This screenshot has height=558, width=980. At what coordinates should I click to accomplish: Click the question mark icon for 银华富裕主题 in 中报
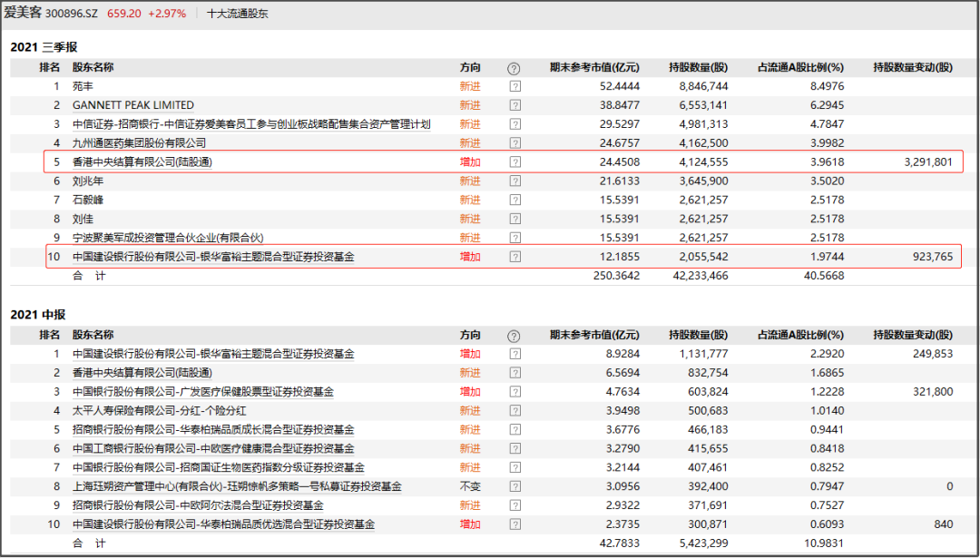[x=515, y=354]
